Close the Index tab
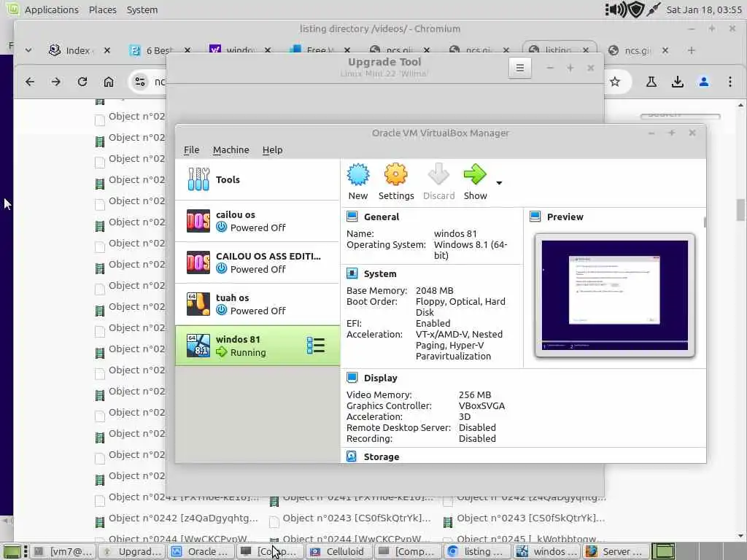The width and height of the screenshot is (747, 560). (107, 50)
